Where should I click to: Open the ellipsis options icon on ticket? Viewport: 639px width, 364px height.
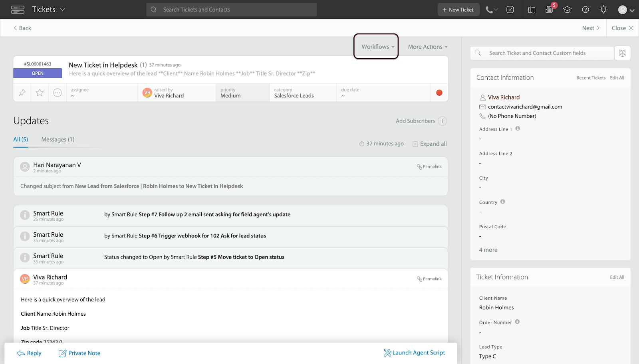(58, 93)
